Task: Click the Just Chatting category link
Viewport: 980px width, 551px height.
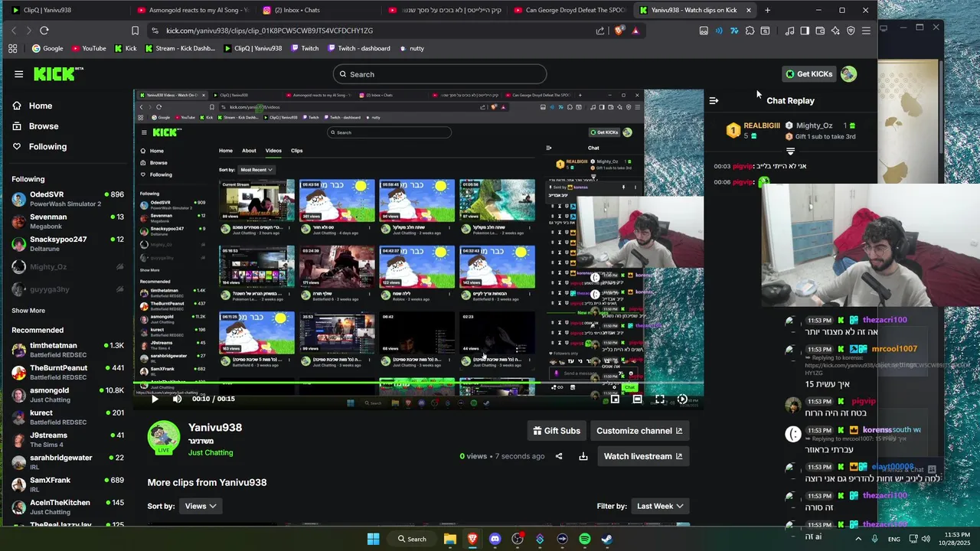Action: [x=211, y=452]
